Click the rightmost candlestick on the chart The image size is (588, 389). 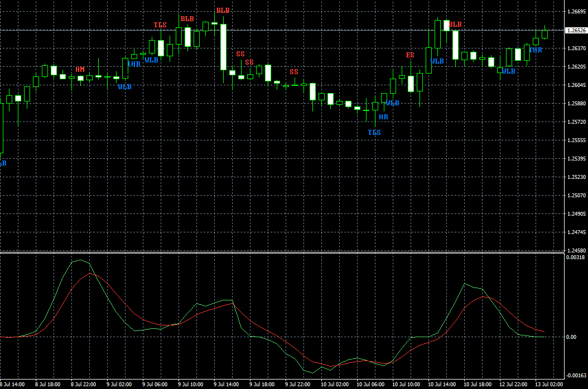544,34
